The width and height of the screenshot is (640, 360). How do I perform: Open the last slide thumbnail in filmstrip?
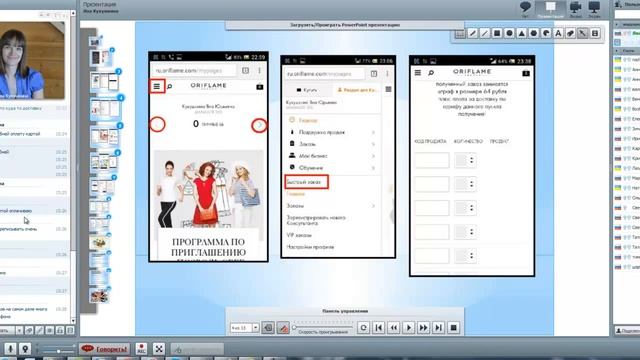[x=99, y=296]
